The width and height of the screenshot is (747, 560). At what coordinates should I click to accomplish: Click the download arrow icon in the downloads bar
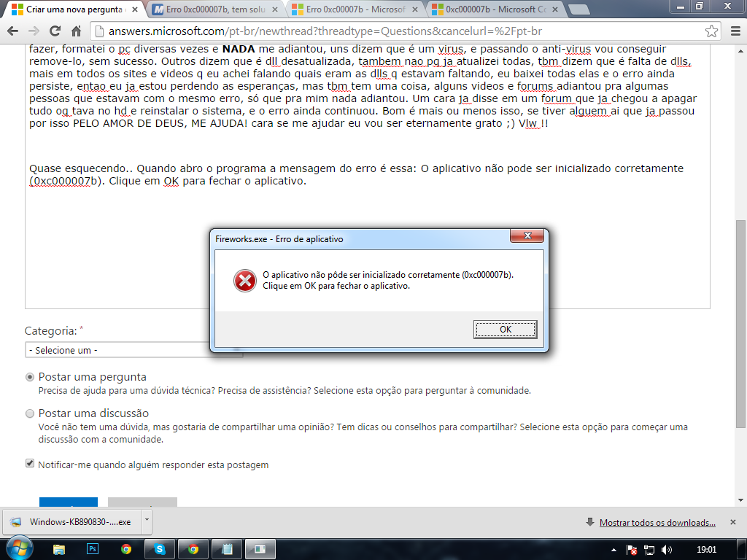point(589,522)
